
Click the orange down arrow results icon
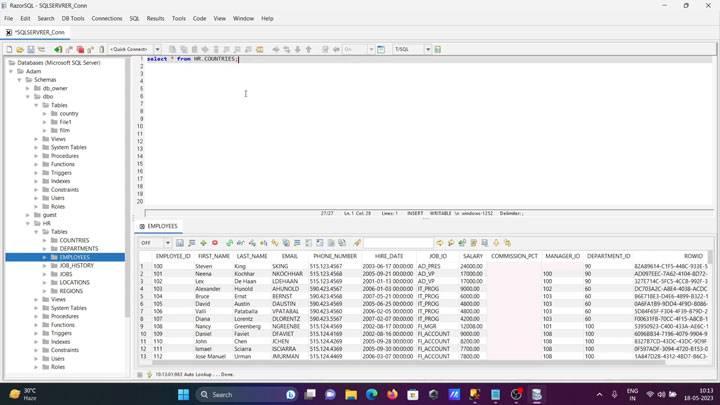[x=496, y=242]
